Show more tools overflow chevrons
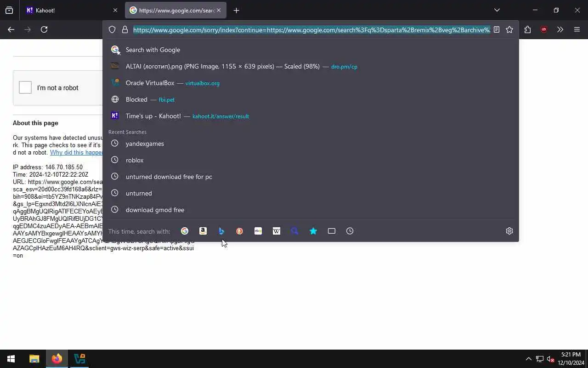The width and height of the screenshot is (588, 368). click(x=560, y=29)
